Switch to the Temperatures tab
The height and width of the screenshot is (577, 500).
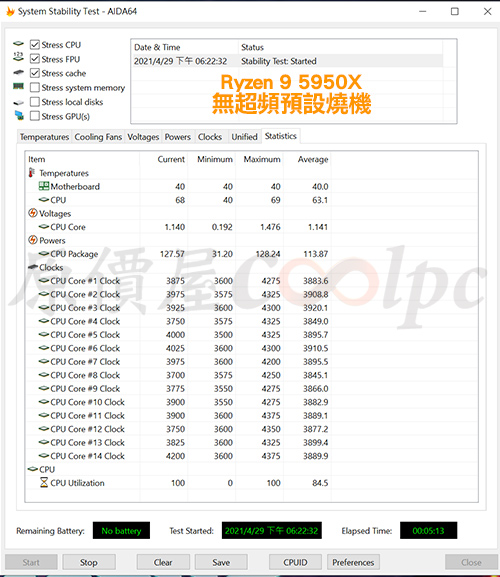pyautogui.click(x=44, y=137)
